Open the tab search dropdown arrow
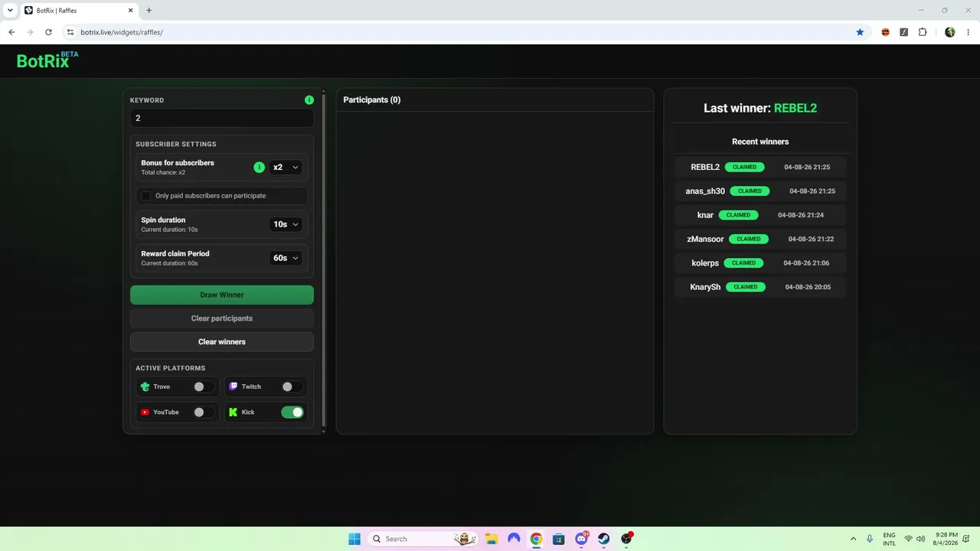The image size is (980, 551). (x=10, y=10)
